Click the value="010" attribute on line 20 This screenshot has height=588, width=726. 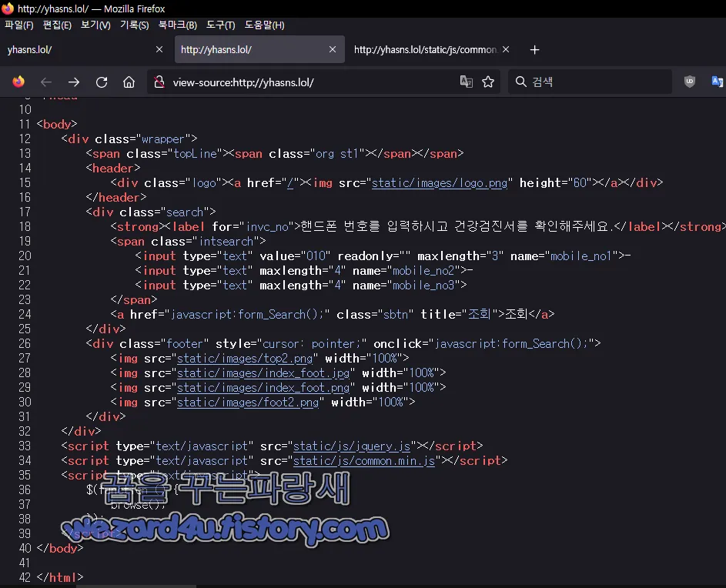[x=295, y=256]
